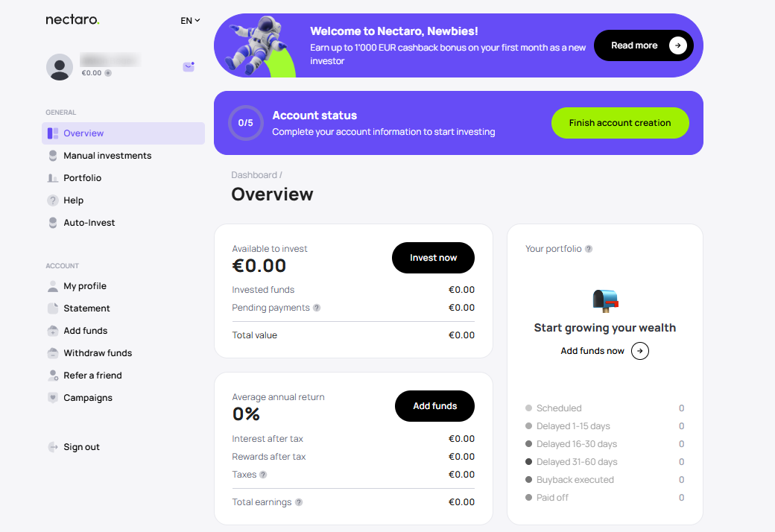Image resolution: width=775 pixels, height=532 pixels.
Task: Click help icon beside Your portfolio
Action: pos(589,249)
